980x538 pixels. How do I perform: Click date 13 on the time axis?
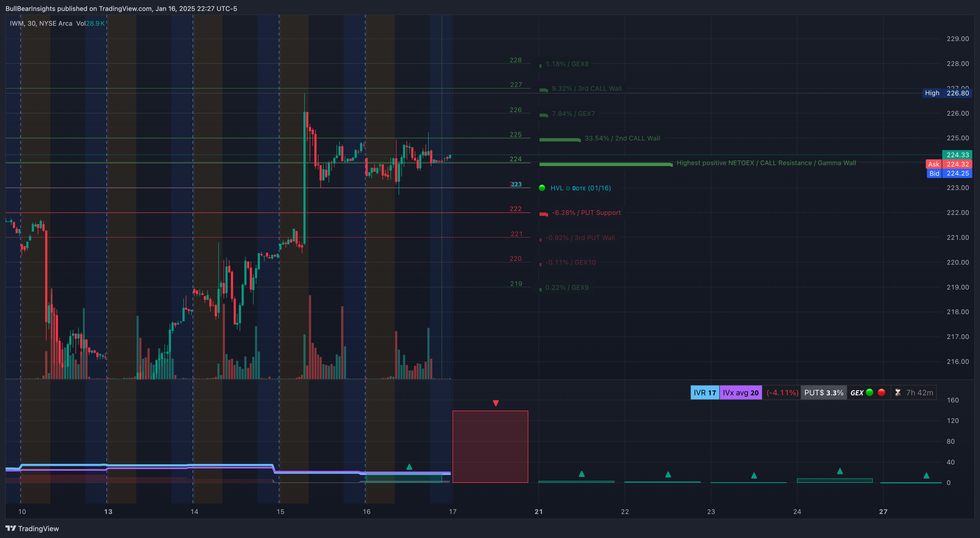coord(108,511)
